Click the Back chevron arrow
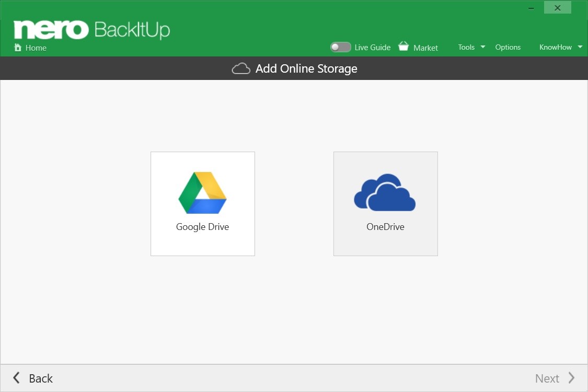588x392 pixels. pyautogui.click(x=16, y=378)
